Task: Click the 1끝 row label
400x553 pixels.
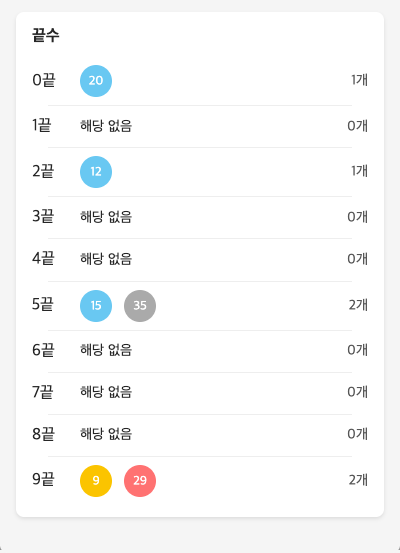Action: pyautogui.click(x=42, y=126)
